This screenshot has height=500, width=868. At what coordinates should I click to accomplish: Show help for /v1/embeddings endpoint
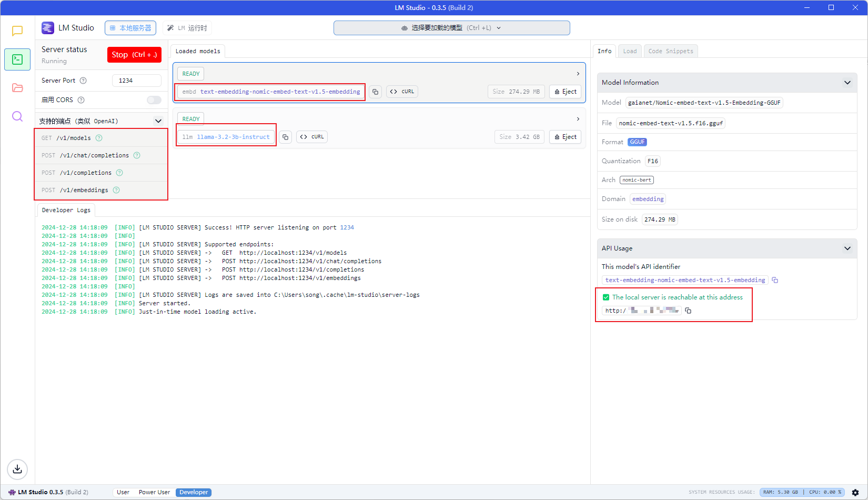pos(116,190)
